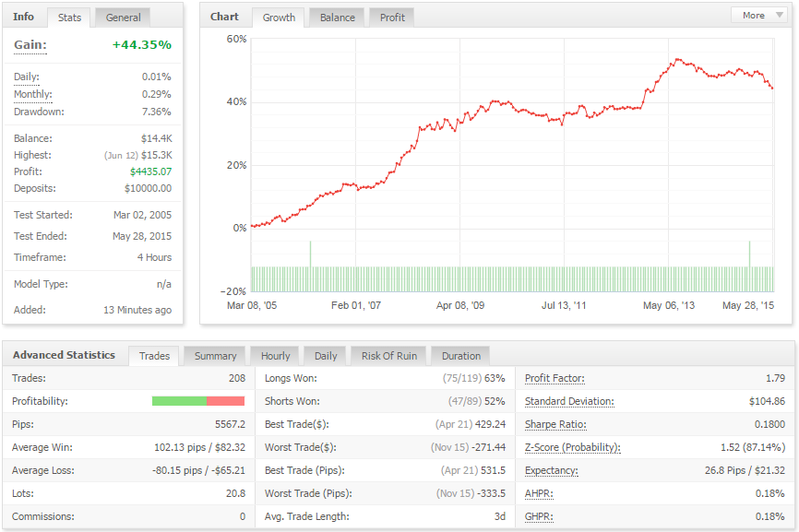The image size is (799, 532).
Task: Switch to the Balance chart tab
Action: pos(338,18)
